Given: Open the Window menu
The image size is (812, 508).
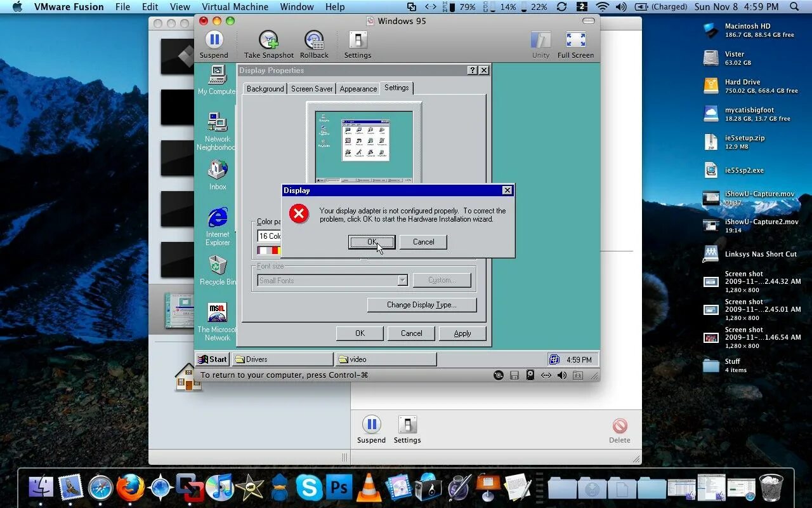Looking at the screenshot, I should [x=297, y=7].
